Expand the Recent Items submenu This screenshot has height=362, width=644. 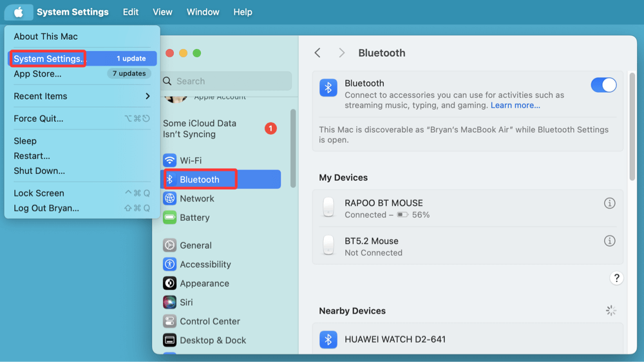(x=147, y=96)
